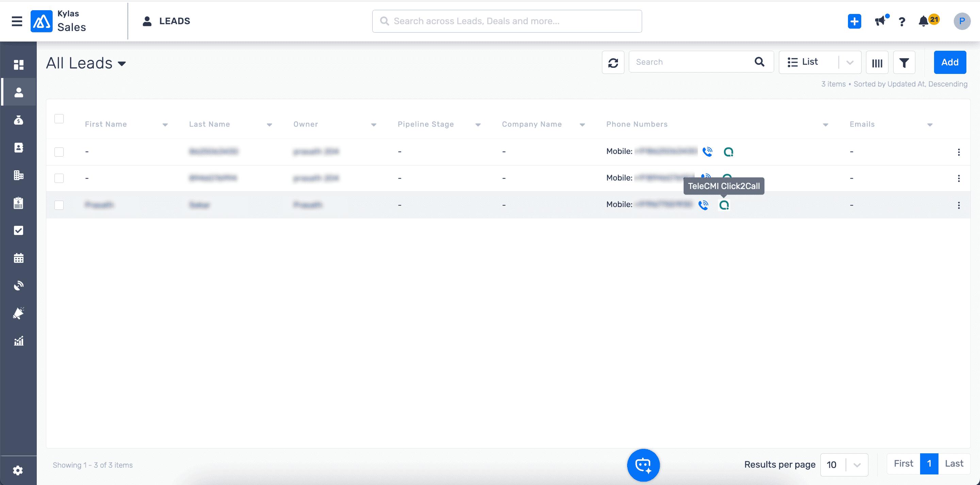Toggle select-all checkbox in table header

coord(59,119)
